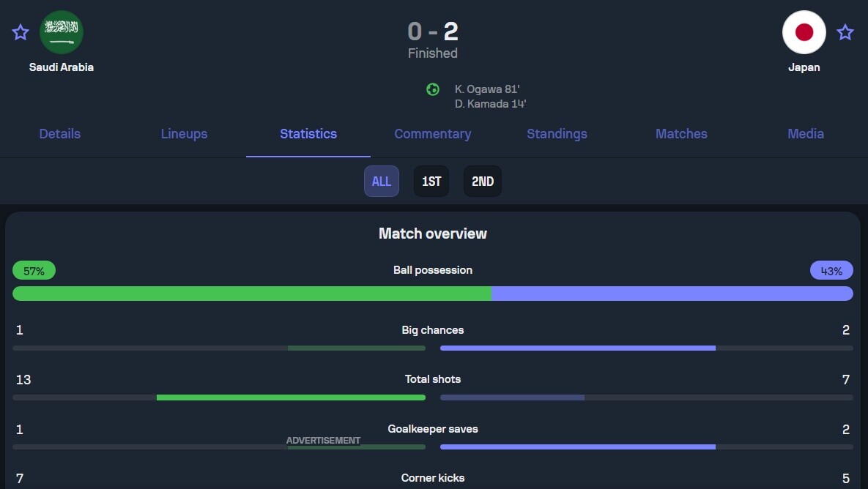Open the Details tab

pos(60,134)
